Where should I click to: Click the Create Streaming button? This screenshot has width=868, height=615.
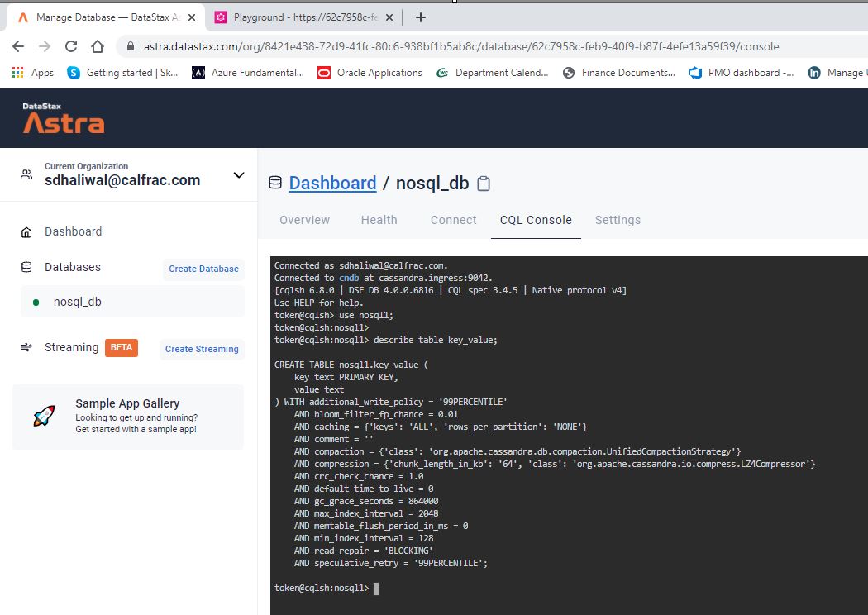point(201,350)
